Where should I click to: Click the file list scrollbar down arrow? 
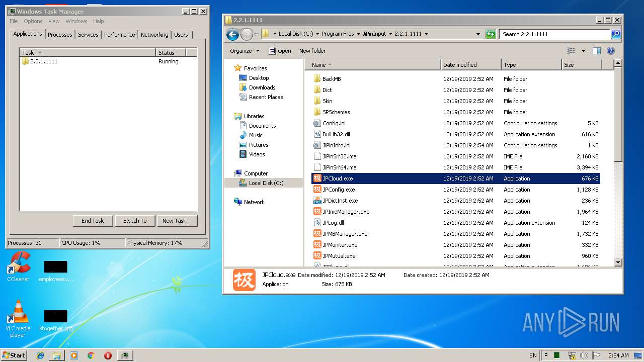click(x=618, y=262)
